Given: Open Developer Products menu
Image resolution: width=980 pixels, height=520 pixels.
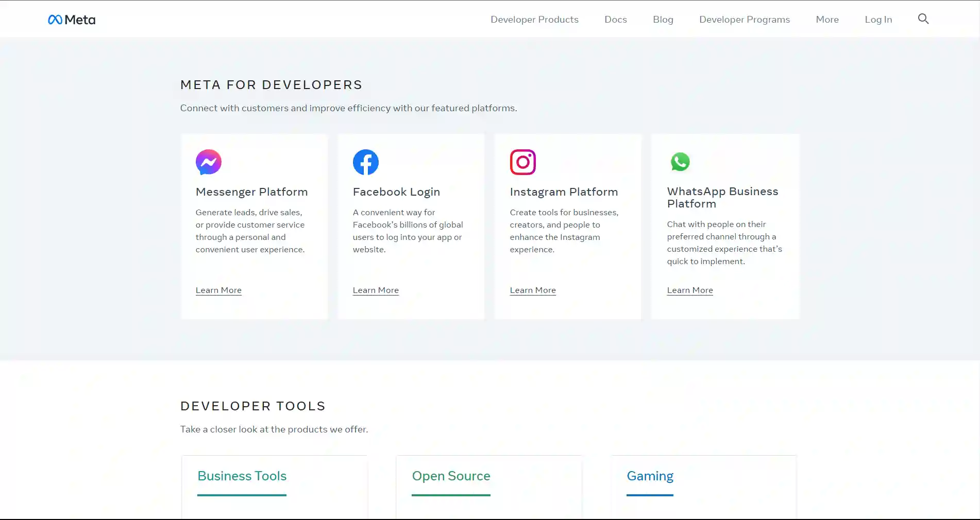Looking at the screenshot, I should 534,20.
